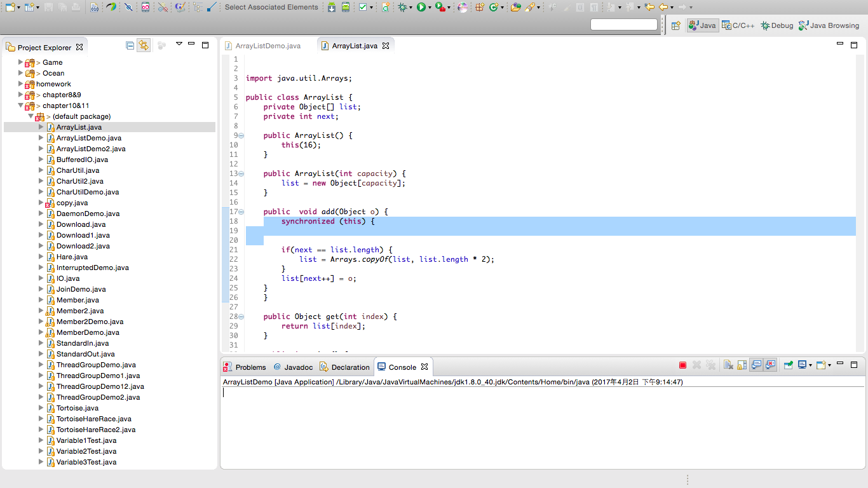Click Clear Console icon
Image resolution: width=868 pixels, height=488 pixels.
click(x=728, y=365)
